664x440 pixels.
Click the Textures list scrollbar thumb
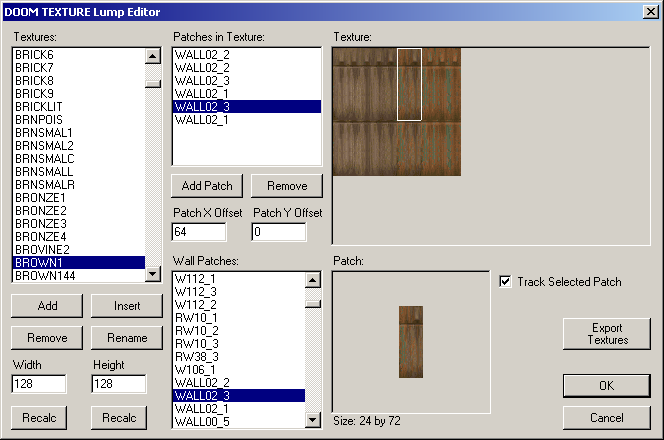click(x=153, y=84)
